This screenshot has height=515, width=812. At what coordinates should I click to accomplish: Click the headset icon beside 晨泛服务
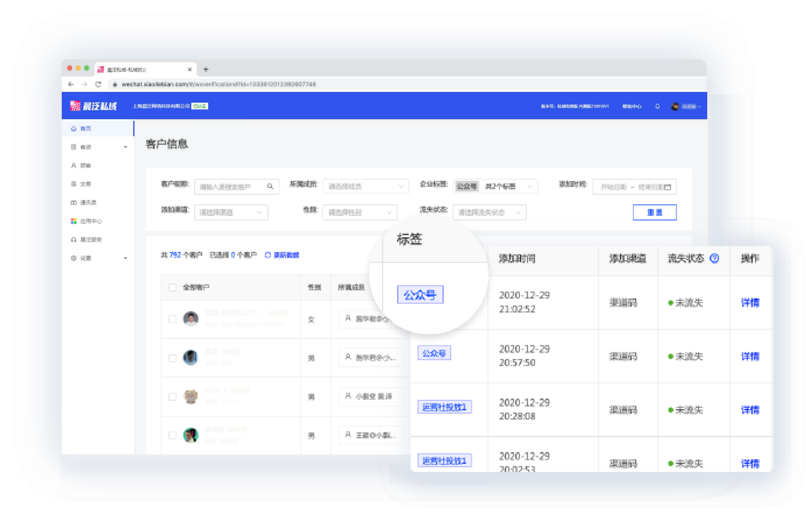(x=73, y=240)
